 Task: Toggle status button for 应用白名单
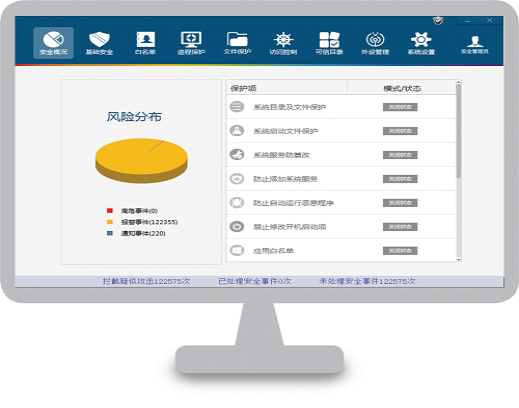pos(400,251)
